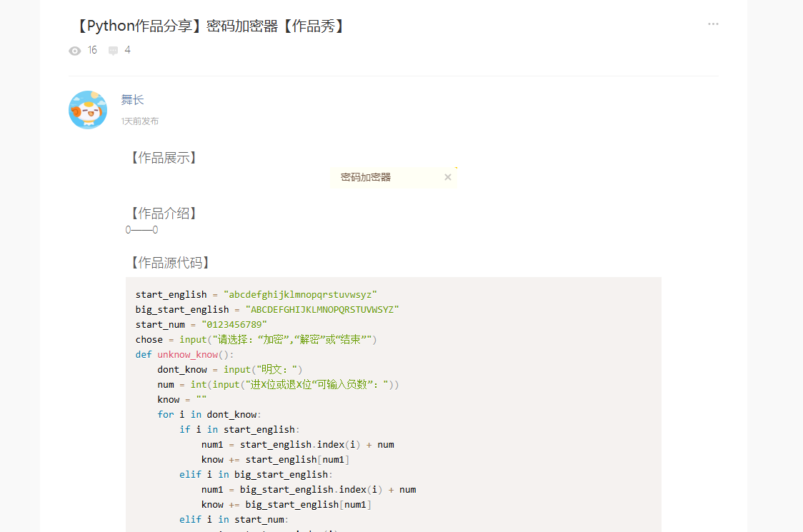Click the def unknow_know() function line

click(x=184, y=354)
